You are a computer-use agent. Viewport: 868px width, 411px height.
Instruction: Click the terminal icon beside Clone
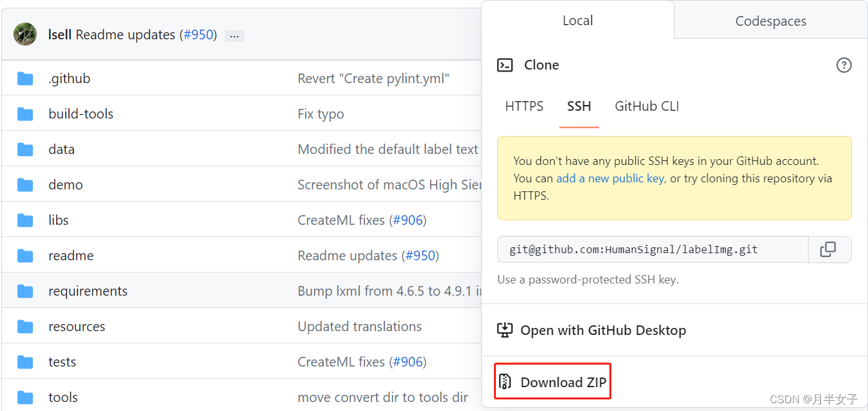click(x=505, y=65)
